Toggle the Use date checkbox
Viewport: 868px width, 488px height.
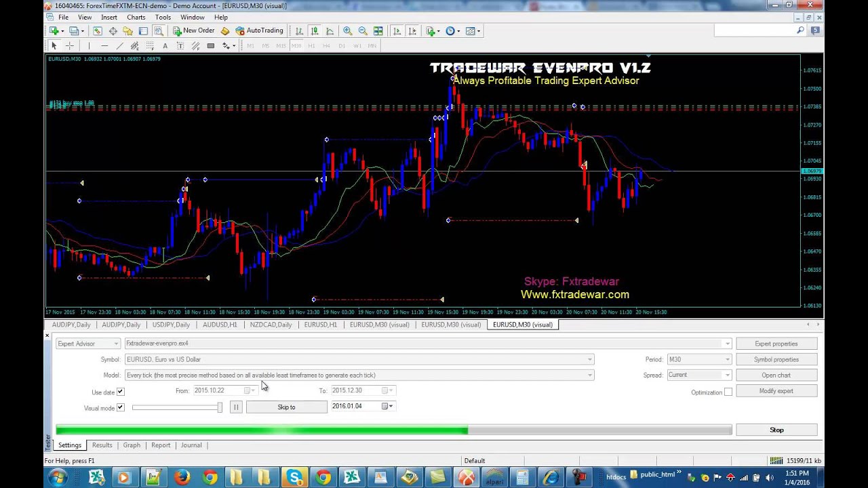coord(120,392)
